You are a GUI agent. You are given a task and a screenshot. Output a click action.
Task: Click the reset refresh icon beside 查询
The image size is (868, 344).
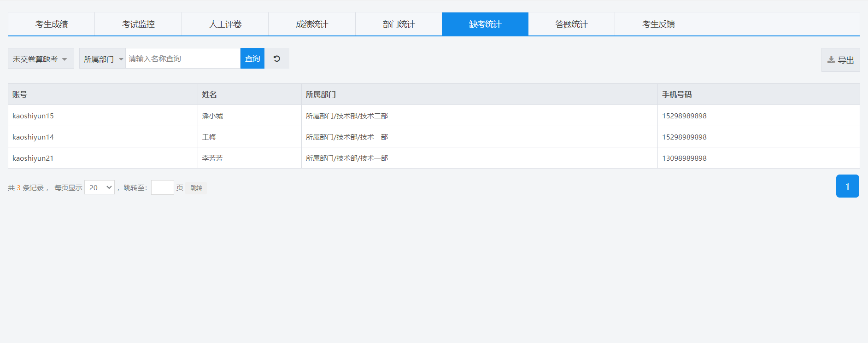[x=277, y=58]
